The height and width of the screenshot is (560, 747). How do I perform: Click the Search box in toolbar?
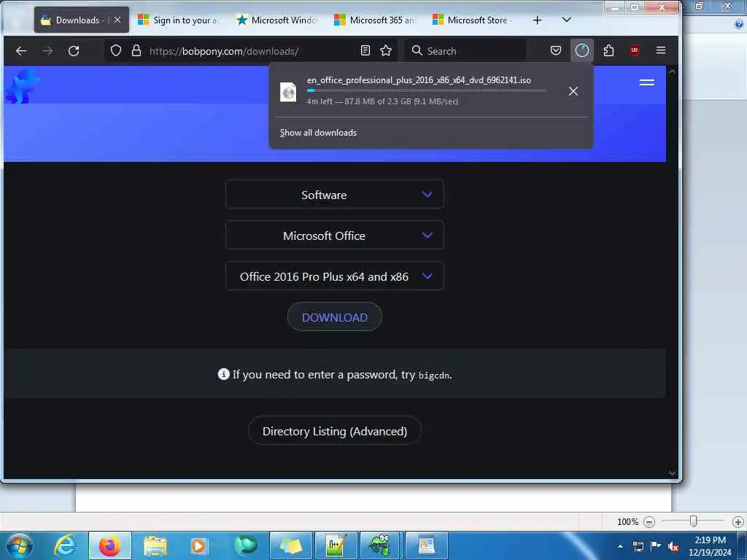(x=465, y=50)
